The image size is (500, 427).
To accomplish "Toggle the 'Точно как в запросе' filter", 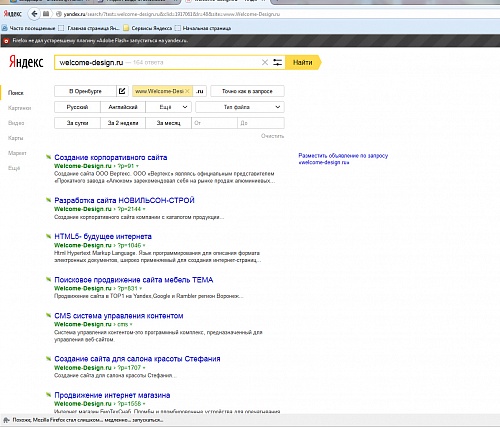I will pos(247,91).
